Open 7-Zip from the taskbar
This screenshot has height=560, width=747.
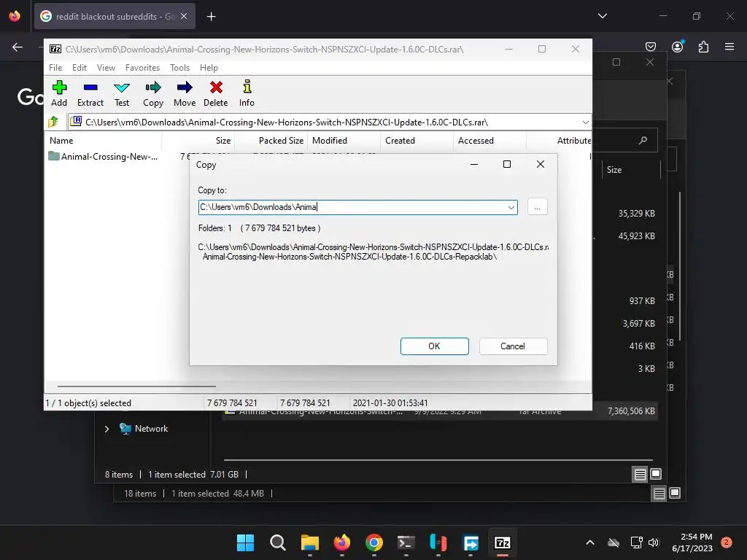click(503, 542)
